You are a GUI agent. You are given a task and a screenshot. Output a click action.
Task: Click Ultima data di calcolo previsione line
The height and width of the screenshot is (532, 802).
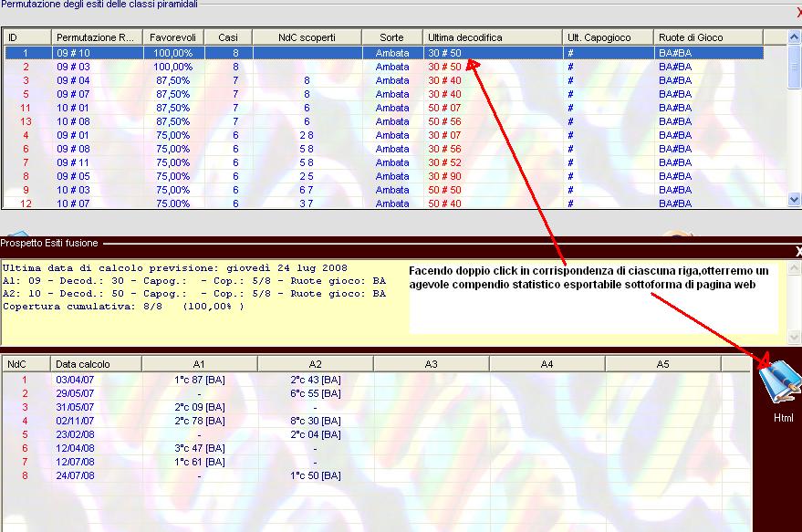tap(175, 268)
